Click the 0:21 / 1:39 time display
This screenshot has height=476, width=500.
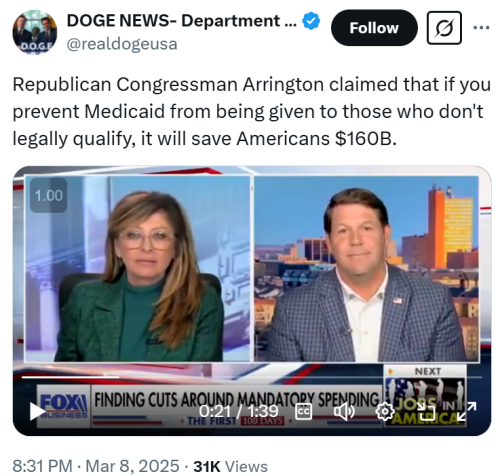239,411
